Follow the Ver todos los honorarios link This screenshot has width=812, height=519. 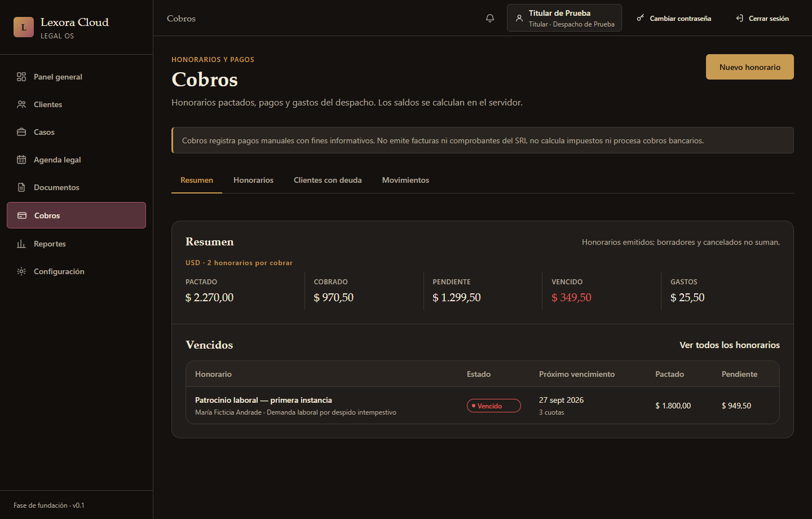pos(730,345)
